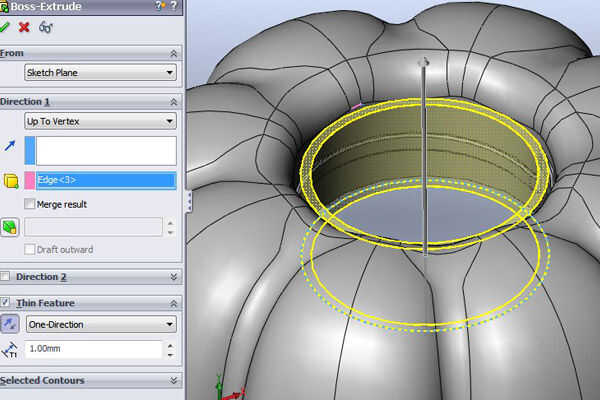Cancel the Boss-Extrude with red X

pyautogui.click(x=24, y=27)
